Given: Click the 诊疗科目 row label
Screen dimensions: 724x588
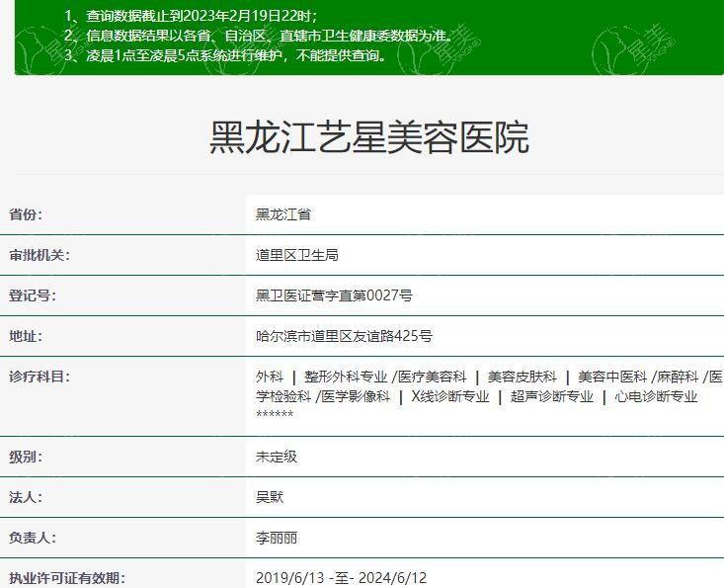Looking at the screenshot, I should (x=40, y=377).
